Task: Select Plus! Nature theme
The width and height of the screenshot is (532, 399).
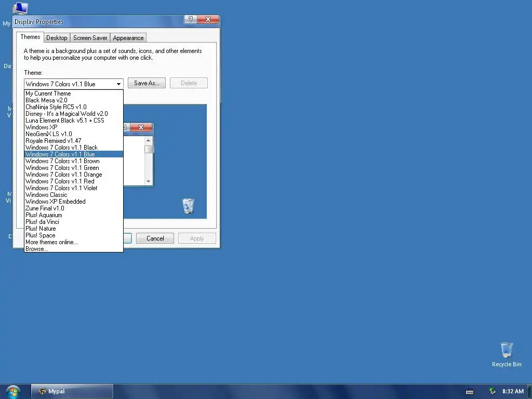Action: pyautogui.click(x=74, y=229)
